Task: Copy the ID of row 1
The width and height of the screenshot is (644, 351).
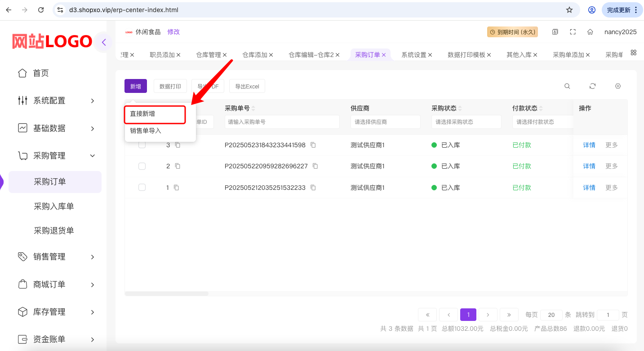Action: (176, 188)
